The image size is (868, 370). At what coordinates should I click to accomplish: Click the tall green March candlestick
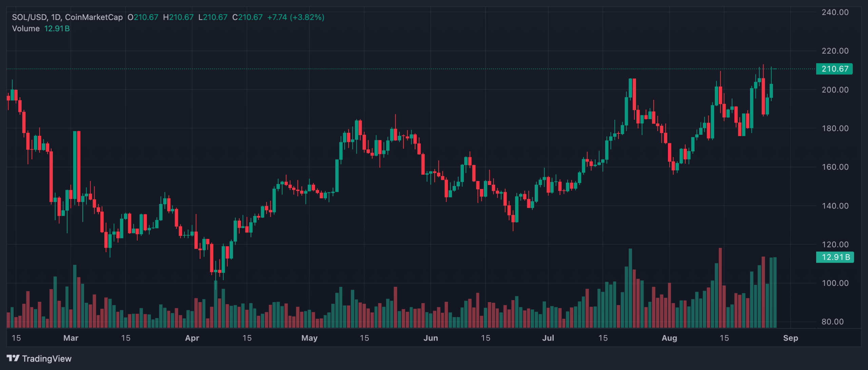[x=75, y=165]
